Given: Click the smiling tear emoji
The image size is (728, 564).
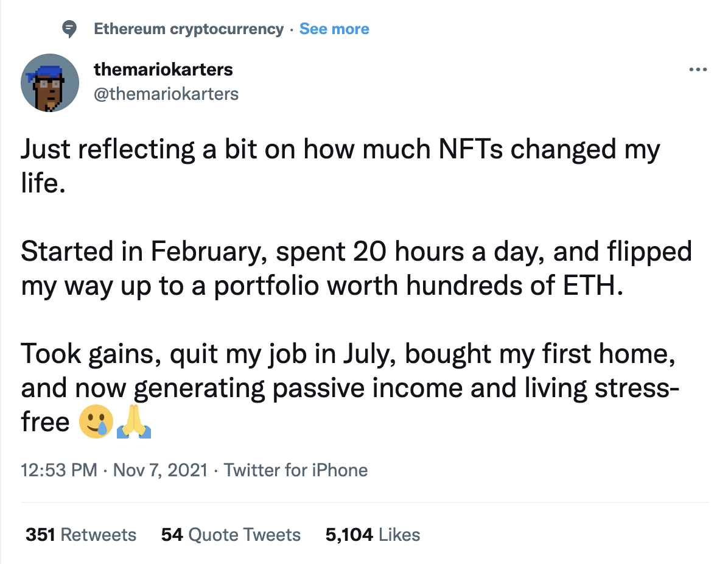Looking at the screenshot, I should point(95,421).
